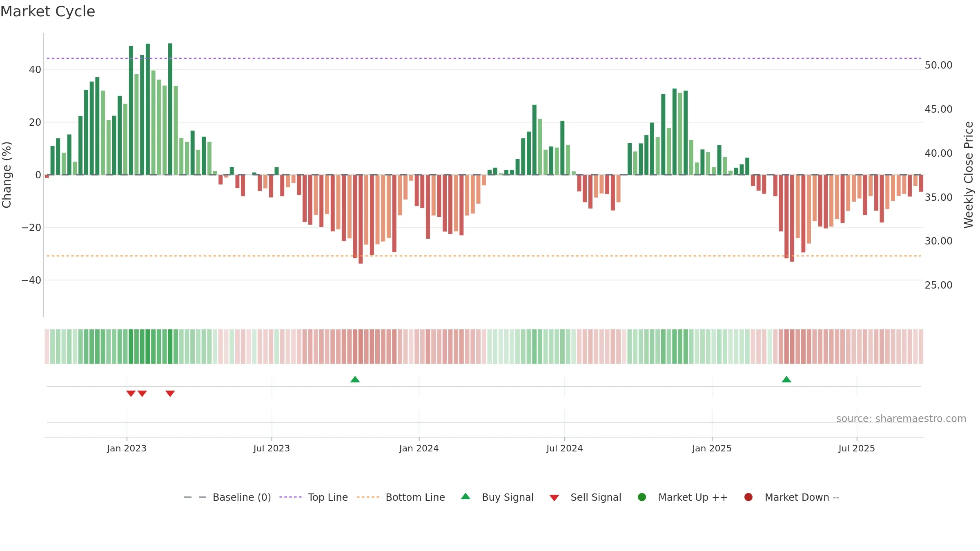Click the Jul 2025 axis label

pyautogui.click(x=857, y=448)
